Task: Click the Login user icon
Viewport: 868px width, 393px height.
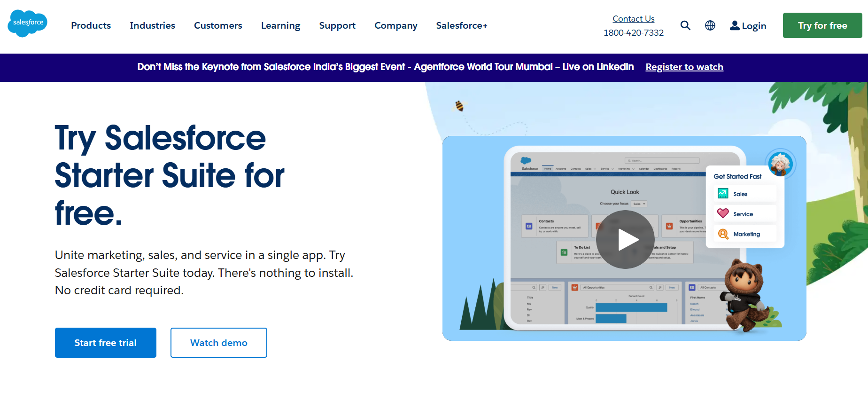Action: click(735, 25)
